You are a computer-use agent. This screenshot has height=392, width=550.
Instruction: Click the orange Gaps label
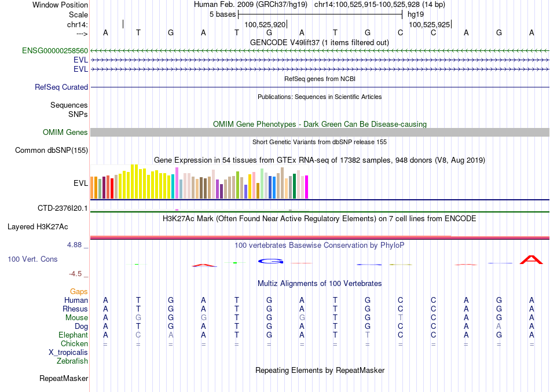click(79, 292)
